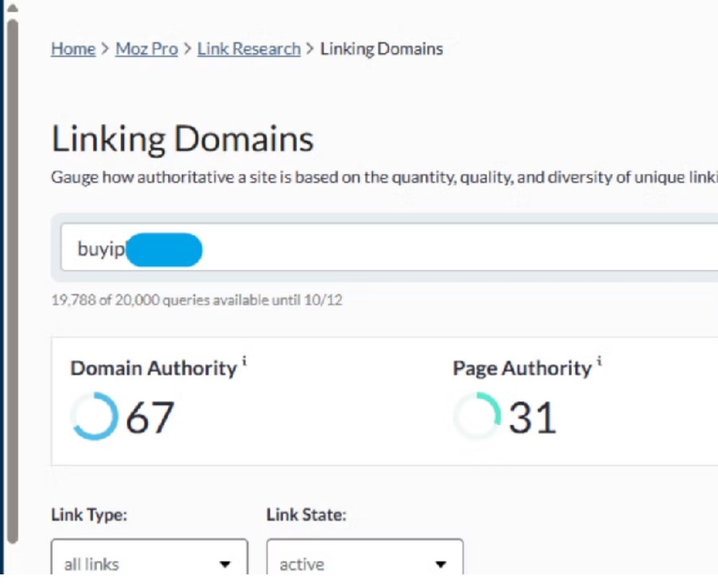Click the Domain Authority circular gauge
Image resolution: width=718 pixels, height=588 pixels.
coord(95,416)
